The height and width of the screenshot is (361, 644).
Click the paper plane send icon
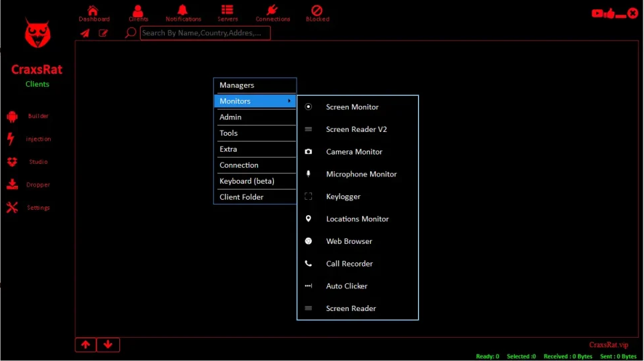pyautogui.click(x=85, y=33)
